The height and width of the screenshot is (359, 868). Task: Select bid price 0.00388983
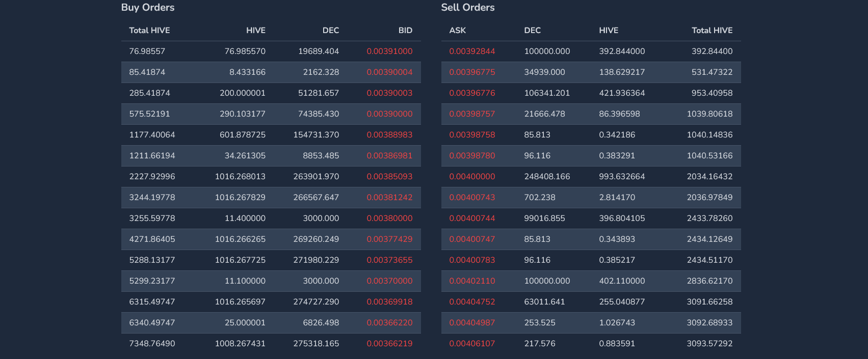389,135
